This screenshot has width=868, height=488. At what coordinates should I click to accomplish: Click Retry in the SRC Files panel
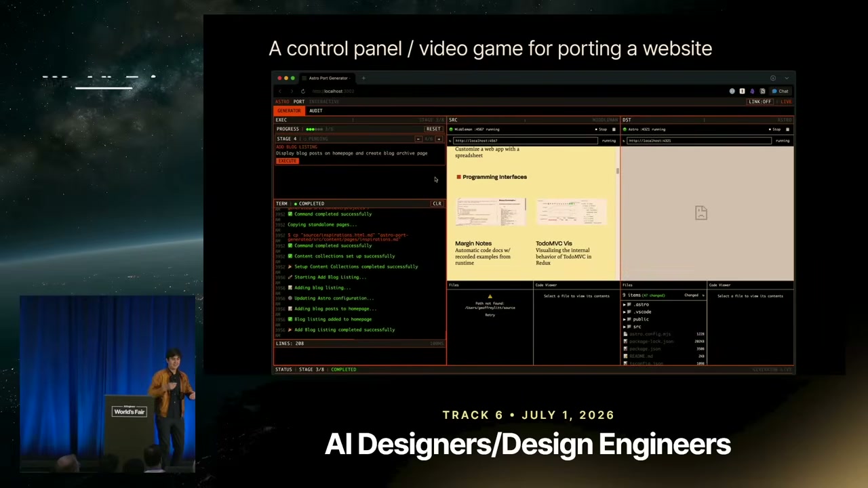pyautogui.click(x=490, y=315)
